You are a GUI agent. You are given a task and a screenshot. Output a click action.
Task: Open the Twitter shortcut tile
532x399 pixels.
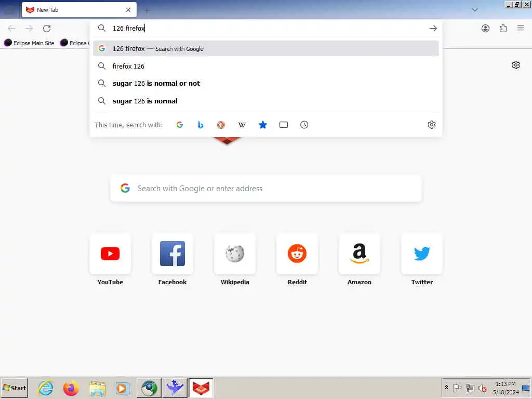tap(422, 254)
